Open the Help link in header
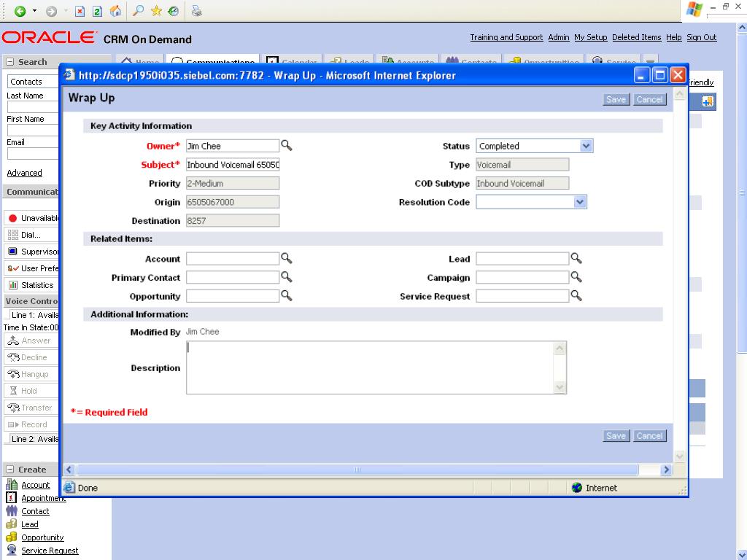The height and width of the screenshot is (560, 747). pyautogui.click(x=673, y=37)
